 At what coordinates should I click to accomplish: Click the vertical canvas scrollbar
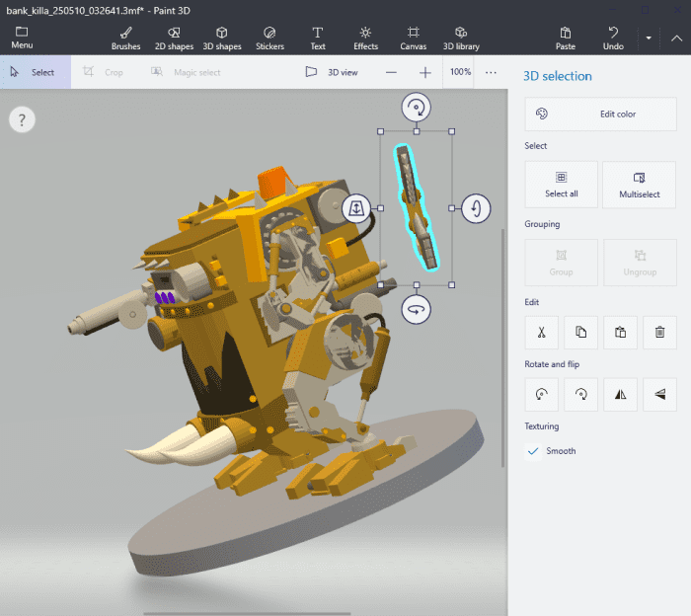coord(502,348)
